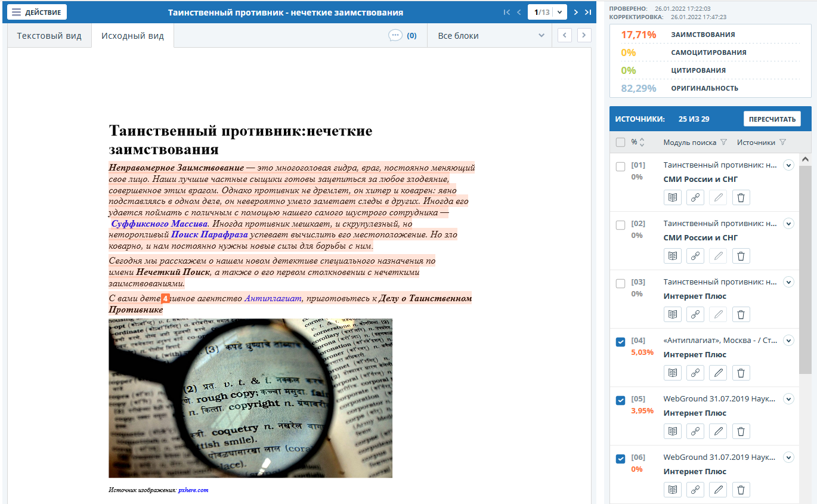The height and width of the screenshot is (504, 817).
Task: Click the book icon for source [01]
Action: pos(673,197)
